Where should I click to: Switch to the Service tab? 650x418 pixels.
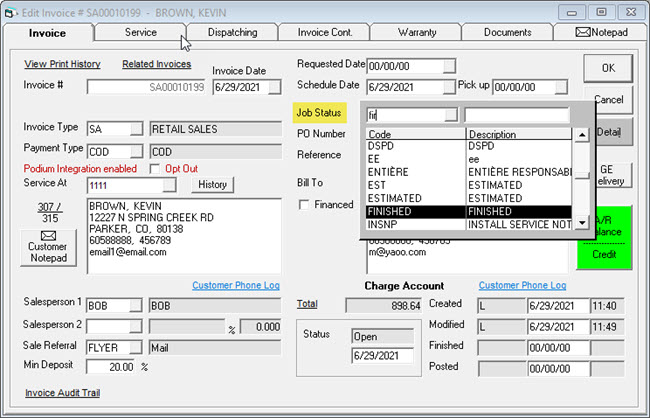141,32
